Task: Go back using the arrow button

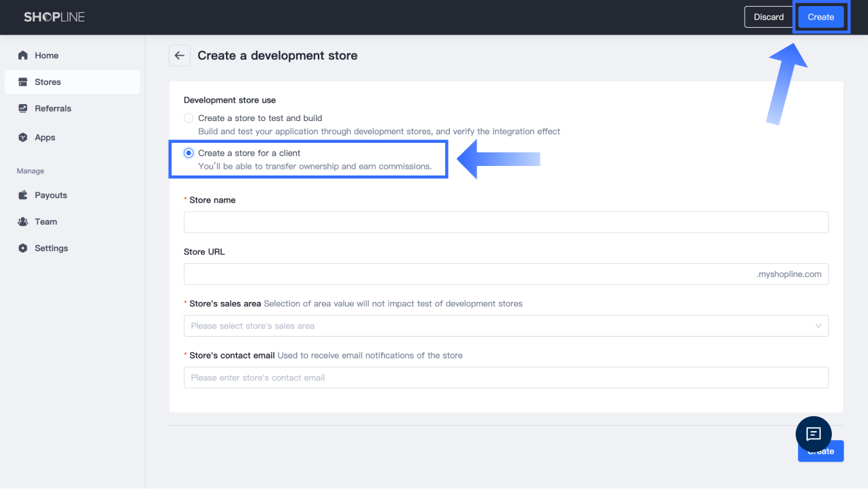Action: pos(180,56)
